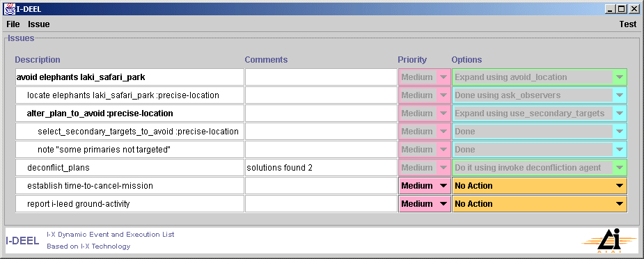Click the Comments column header
Image resolution: width=644 pixels, height=259 pixels.
pos(266,59)
